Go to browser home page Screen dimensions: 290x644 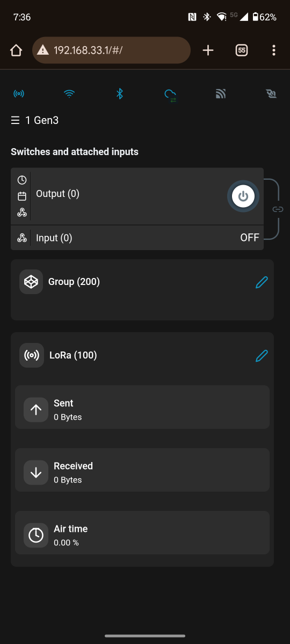point(16,50)
